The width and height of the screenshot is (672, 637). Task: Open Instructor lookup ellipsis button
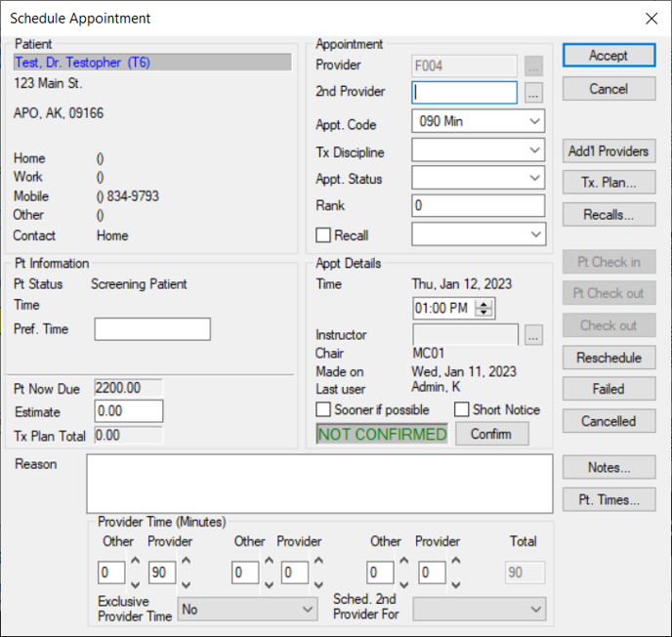pos(533,335)
